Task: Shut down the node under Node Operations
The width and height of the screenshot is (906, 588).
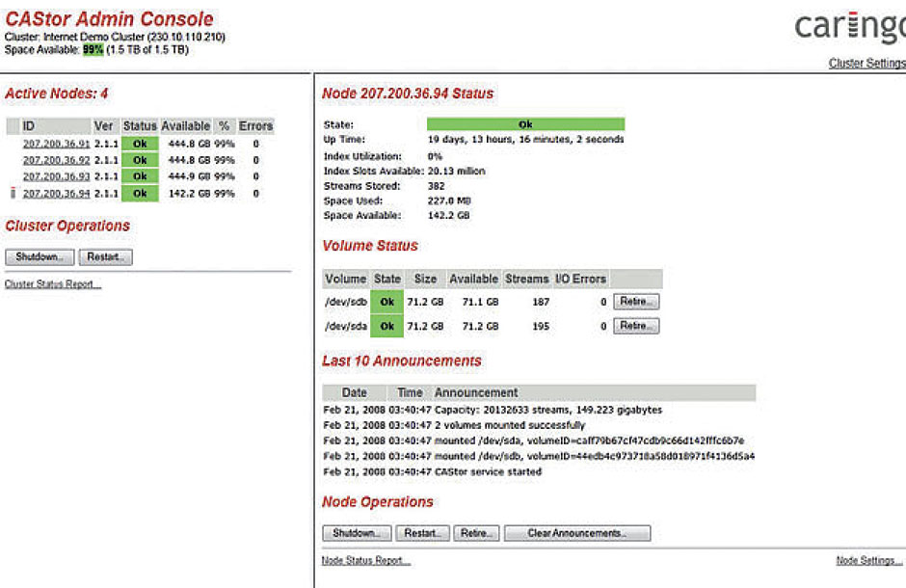Action: [x=356, y=533]
